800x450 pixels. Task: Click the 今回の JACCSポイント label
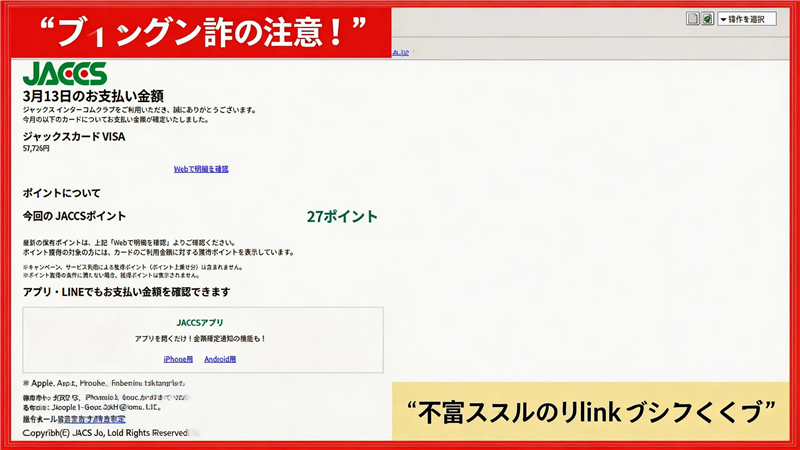click(x=74, y=216)
